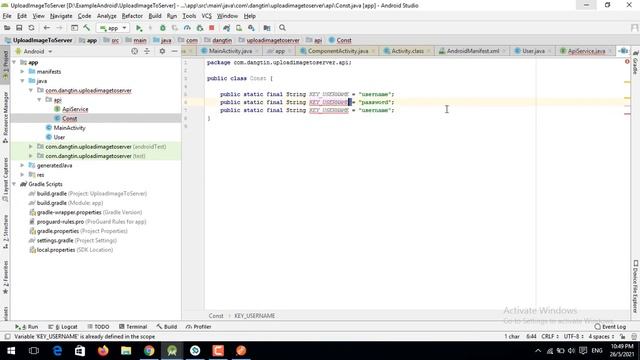Click the Save All toolbar icon
The image size is (640, 360).
(19, 28)
